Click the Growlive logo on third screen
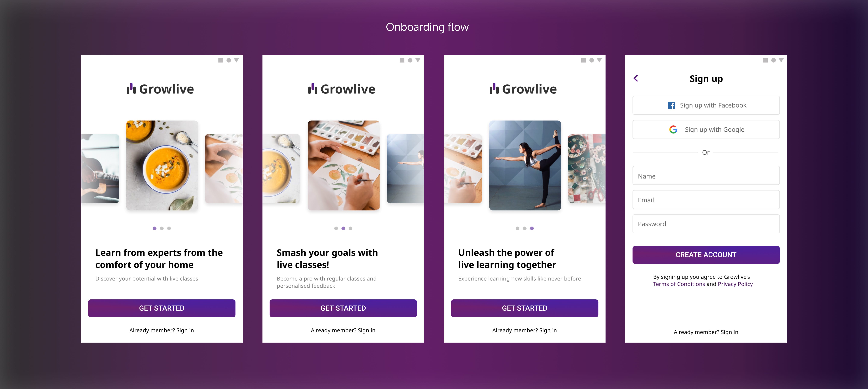 click(523, 89)
